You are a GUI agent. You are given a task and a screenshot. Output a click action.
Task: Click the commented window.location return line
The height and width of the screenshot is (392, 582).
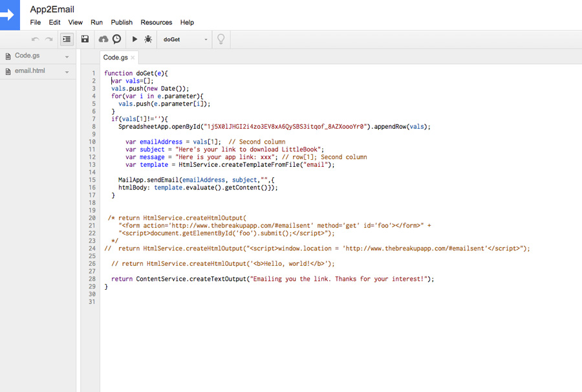point(317,248)
